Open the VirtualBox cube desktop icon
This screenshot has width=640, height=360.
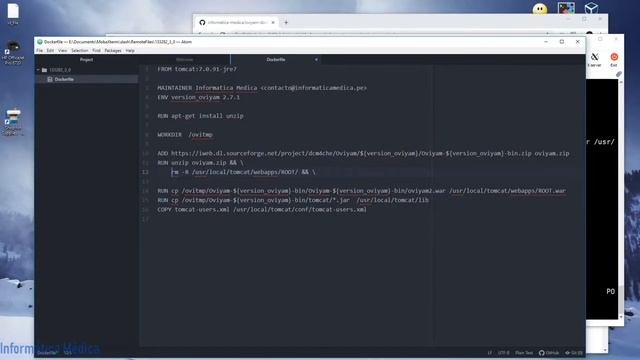(591, 8)
